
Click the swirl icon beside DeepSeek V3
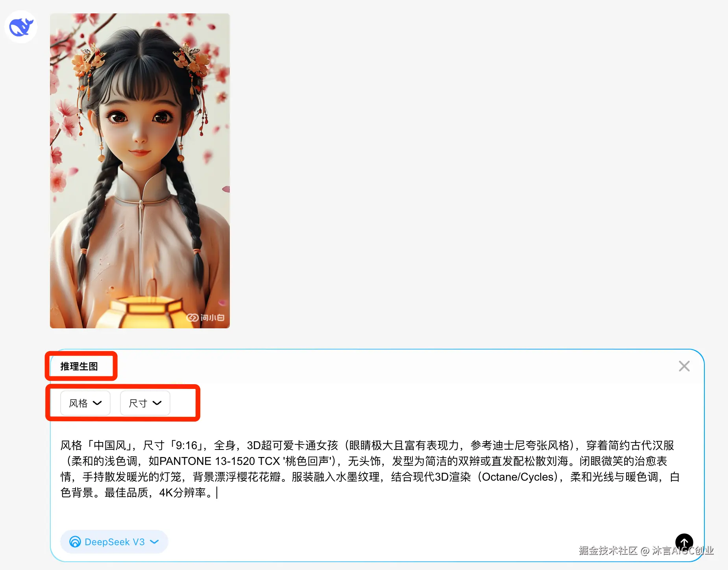point(75,542)
